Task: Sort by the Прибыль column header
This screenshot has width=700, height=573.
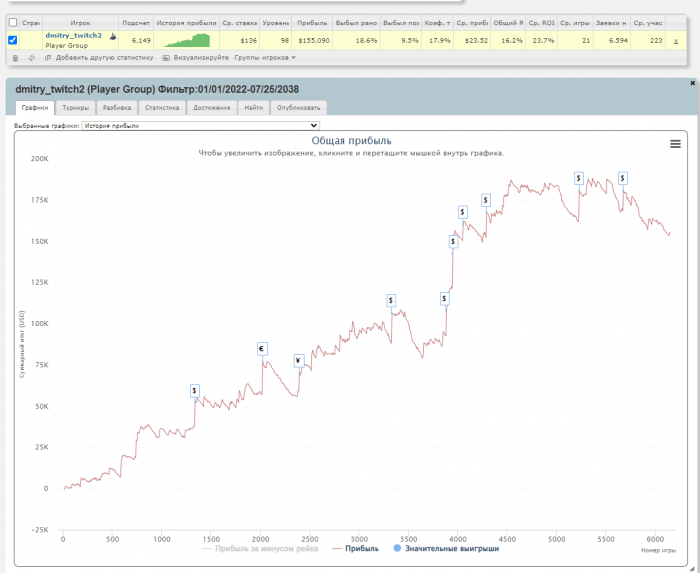Action: tap(312, 23)
